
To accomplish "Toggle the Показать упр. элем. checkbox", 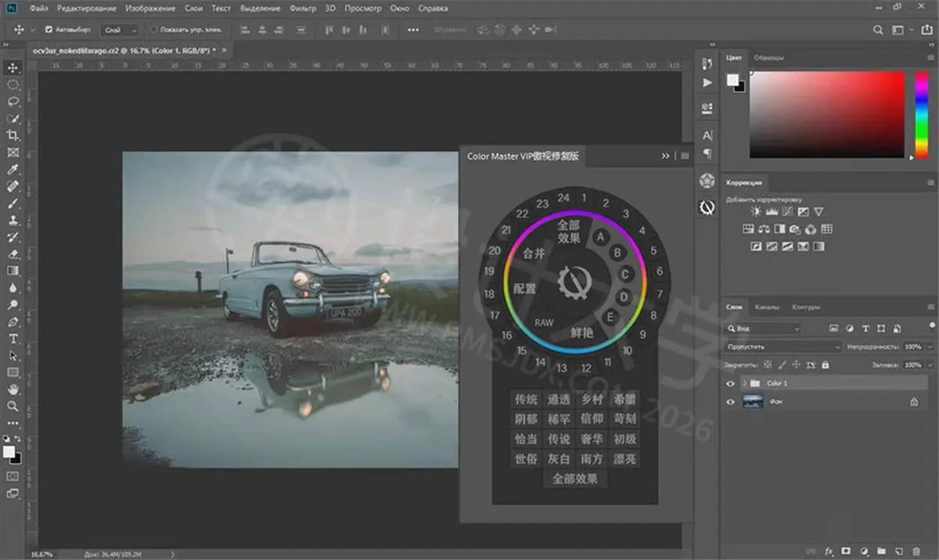I will click(x=153, y=30).
